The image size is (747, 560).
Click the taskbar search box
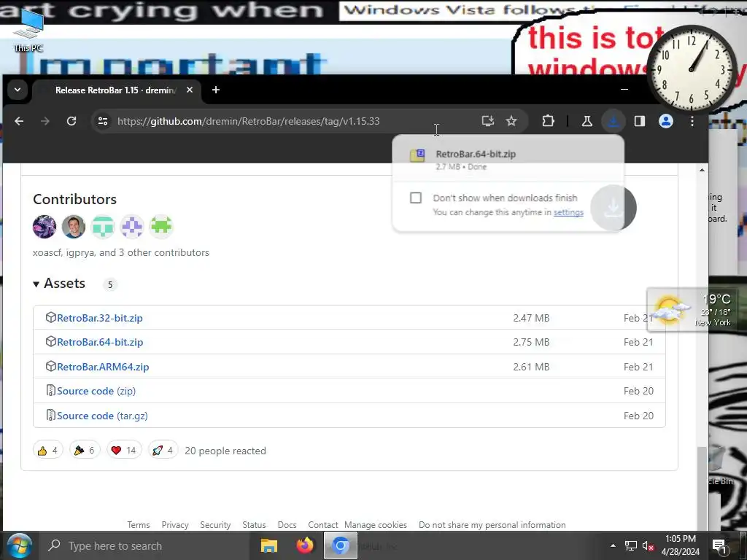point(145,545)
